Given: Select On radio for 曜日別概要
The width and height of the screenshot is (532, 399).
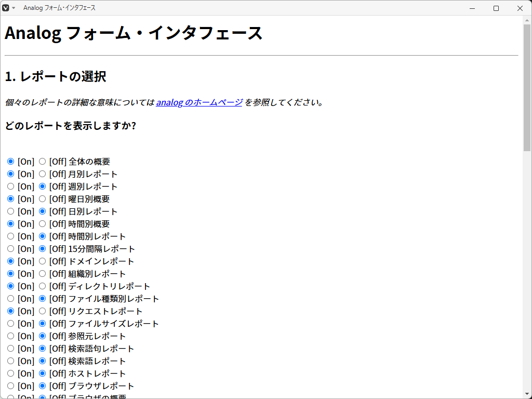Looking at the screenshot, I should pyautogui.click(x=10, y=199).
